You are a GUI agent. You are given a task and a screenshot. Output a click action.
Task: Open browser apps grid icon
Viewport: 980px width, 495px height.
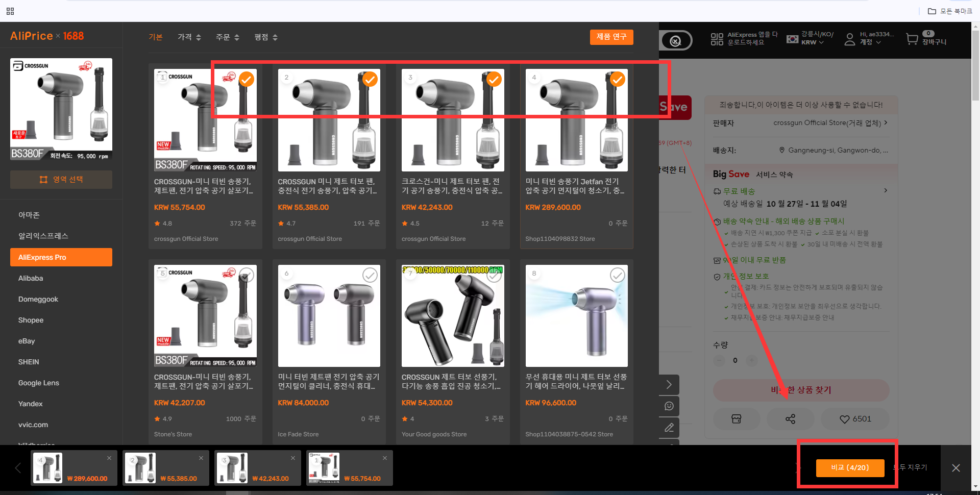10,11
